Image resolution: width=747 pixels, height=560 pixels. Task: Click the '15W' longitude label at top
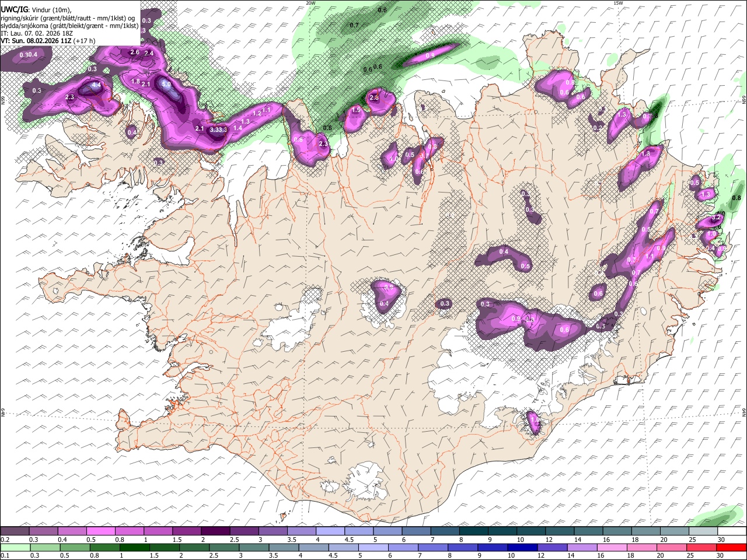pos(618,3)
